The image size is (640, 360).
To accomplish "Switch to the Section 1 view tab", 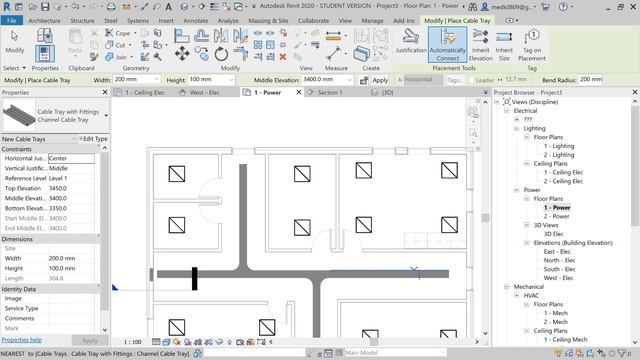I will 330,93.
